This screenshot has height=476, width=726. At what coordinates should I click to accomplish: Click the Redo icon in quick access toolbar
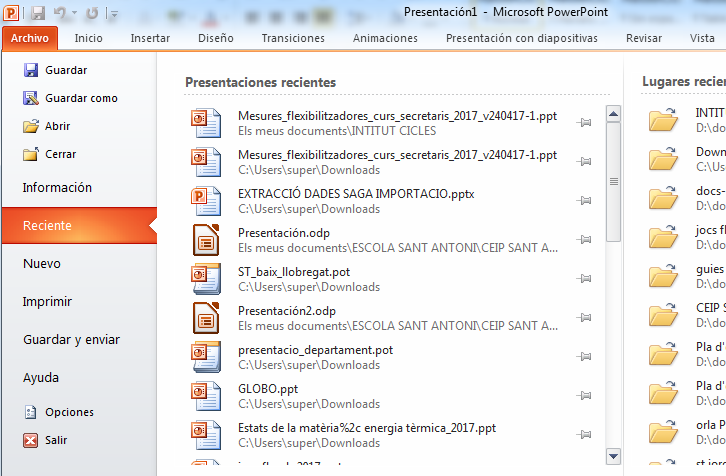(92, 13)
